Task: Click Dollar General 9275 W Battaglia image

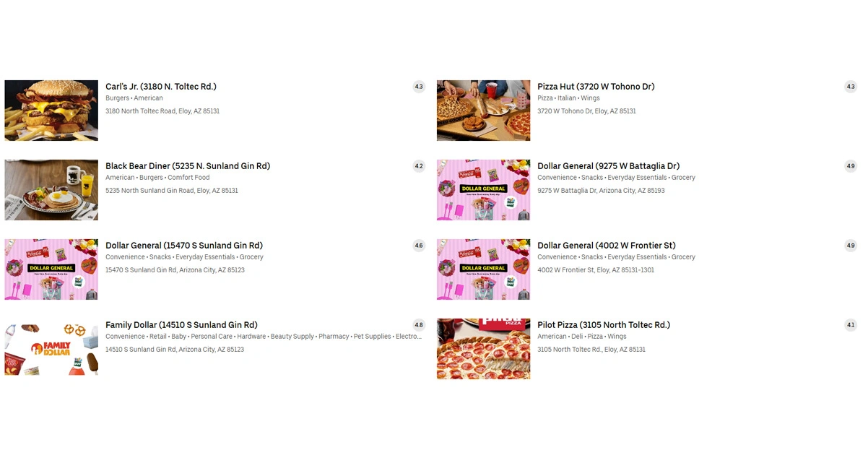Action: (x=483, y=190)
